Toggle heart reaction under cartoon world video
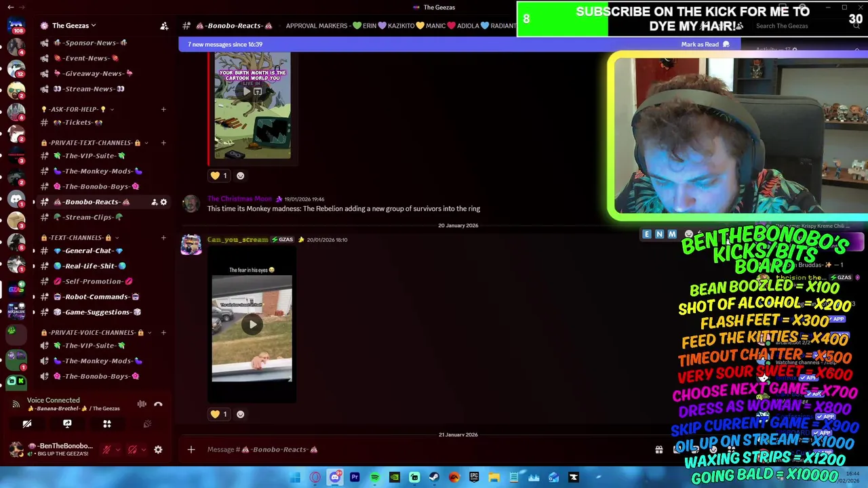 219,176
